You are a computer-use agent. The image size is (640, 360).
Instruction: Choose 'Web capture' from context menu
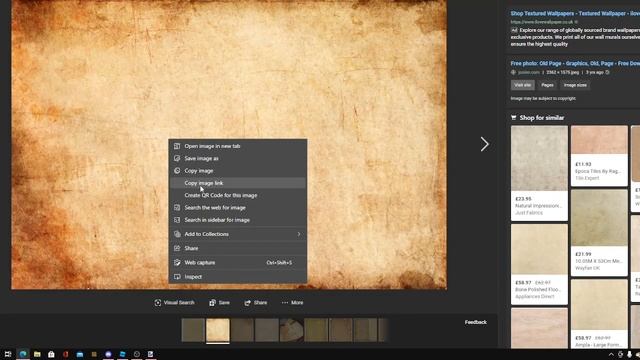[238, 262]
